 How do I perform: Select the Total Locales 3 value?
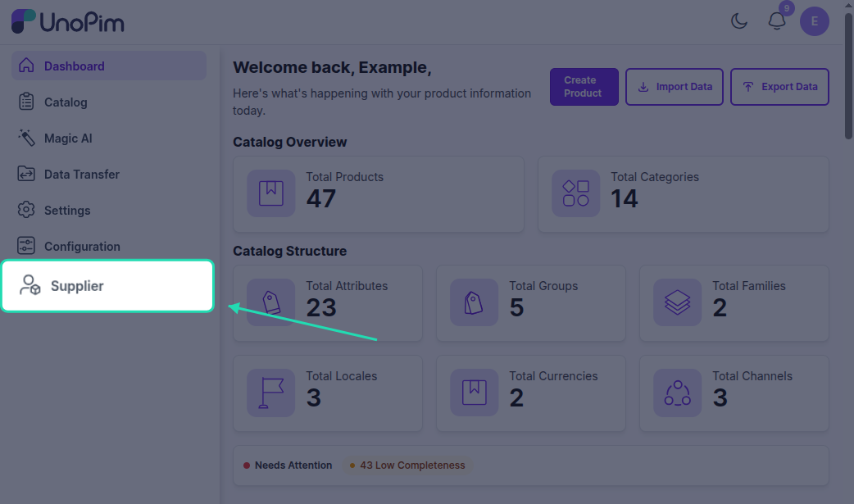pos(314,397)
